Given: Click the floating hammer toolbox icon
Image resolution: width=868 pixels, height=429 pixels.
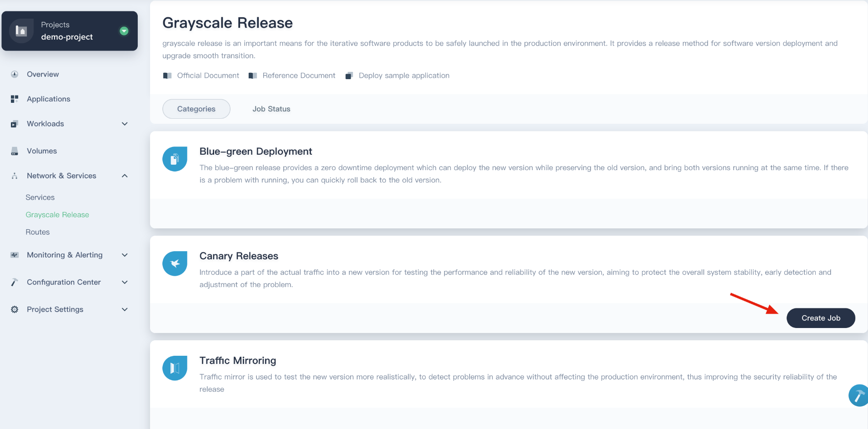Looking at the screenshot, I should pos(858,395).
